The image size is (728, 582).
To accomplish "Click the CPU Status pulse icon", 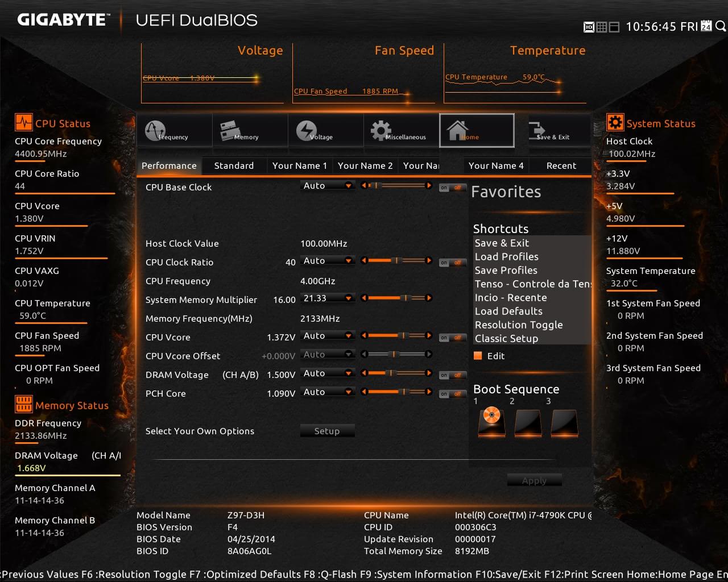I will coord(24,123).
